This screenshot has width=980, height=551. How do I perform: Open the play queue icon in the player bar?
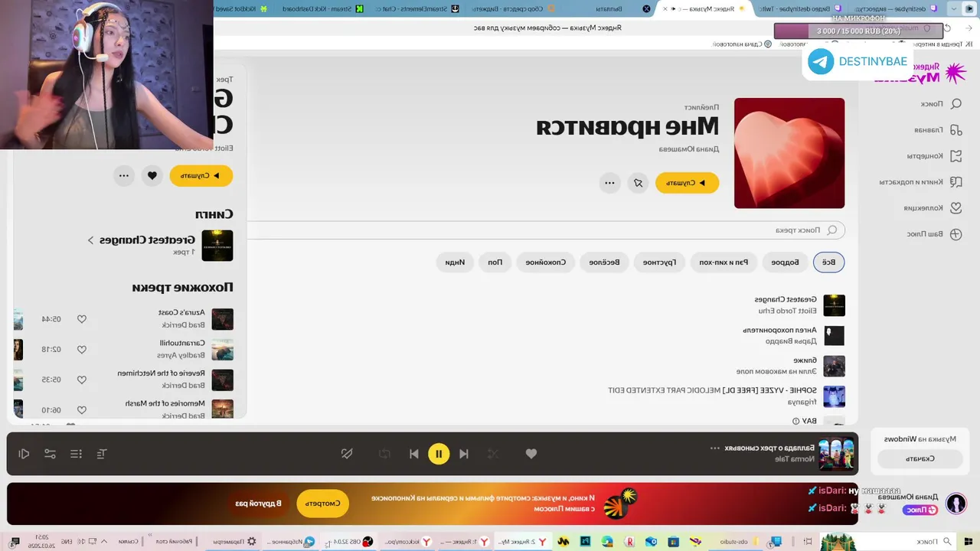click(x=76, y=454)
